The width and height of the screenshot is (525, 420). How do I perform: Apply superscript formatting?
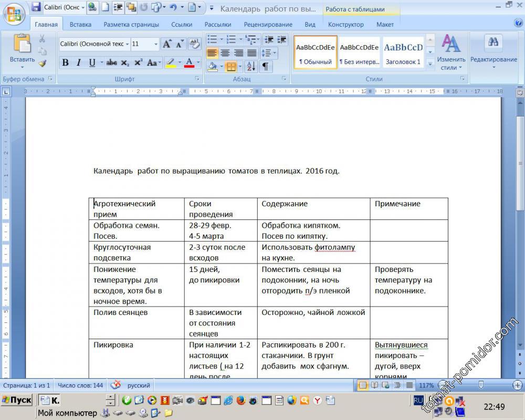pyautogui.click(x=138, y=62)
